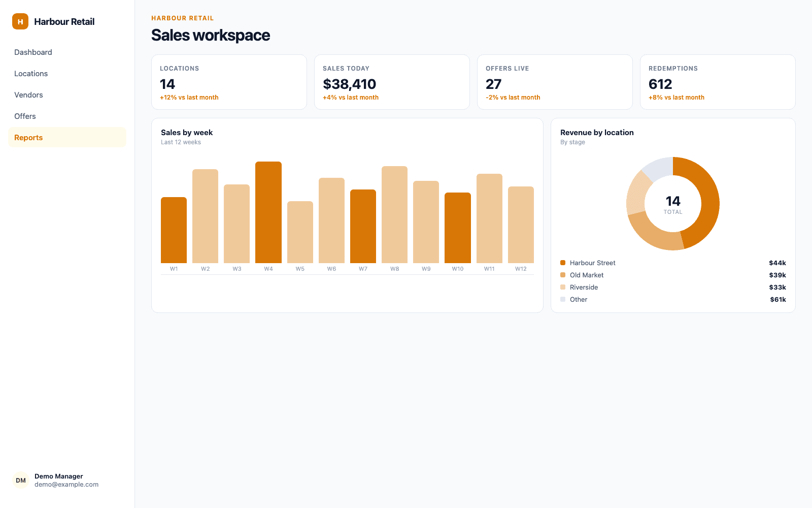Click the W3 bar in the chart
Viewport: 812px width, 508px height.
pyautogui.click(x=236, y=224)
